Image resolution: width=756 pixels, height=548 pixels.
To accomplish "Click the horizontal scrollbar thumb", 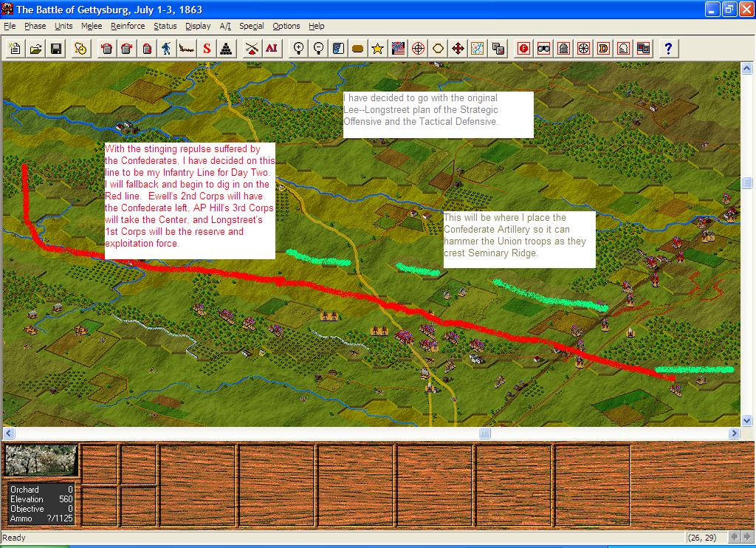I will (x=484, y=434).
